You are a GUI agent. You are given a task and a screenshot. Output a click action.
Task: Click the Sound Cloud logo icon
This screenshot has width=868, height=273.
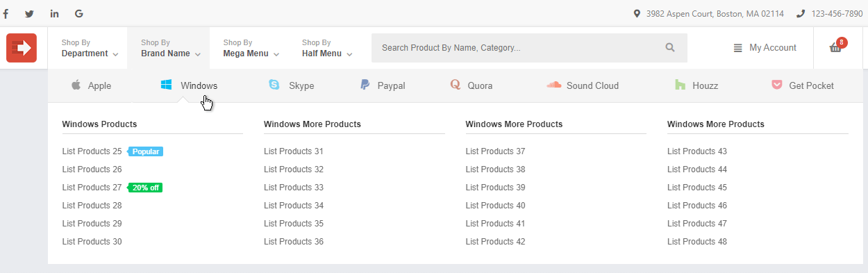pyautogui.click(x=553, y=85)
